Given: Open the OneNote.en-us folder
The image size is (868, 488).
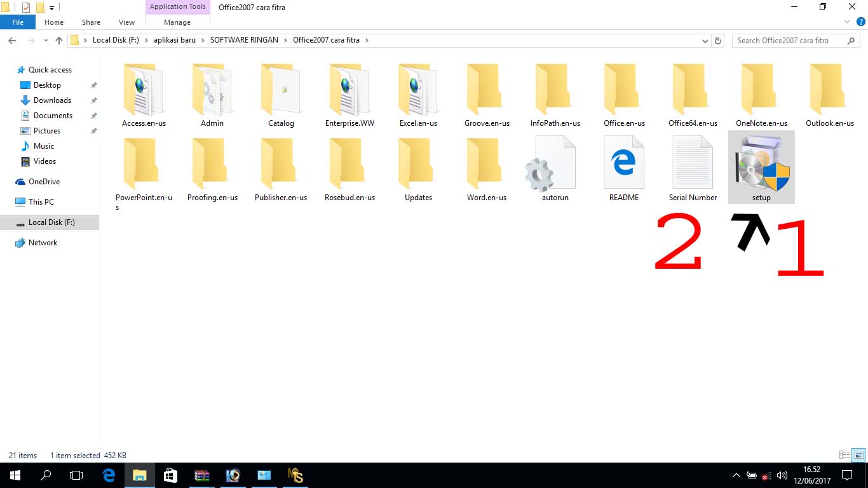Looking at the screenshot, I should click(761, 95).
